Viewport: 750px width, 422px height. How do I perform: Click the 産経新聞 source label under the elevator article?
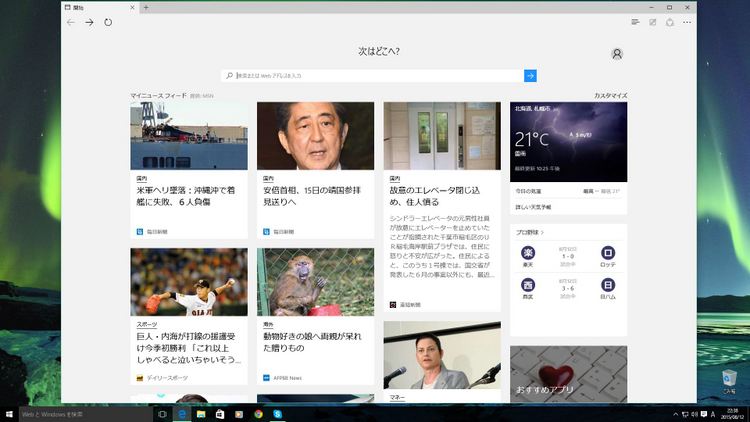click(x=410, y=305)
